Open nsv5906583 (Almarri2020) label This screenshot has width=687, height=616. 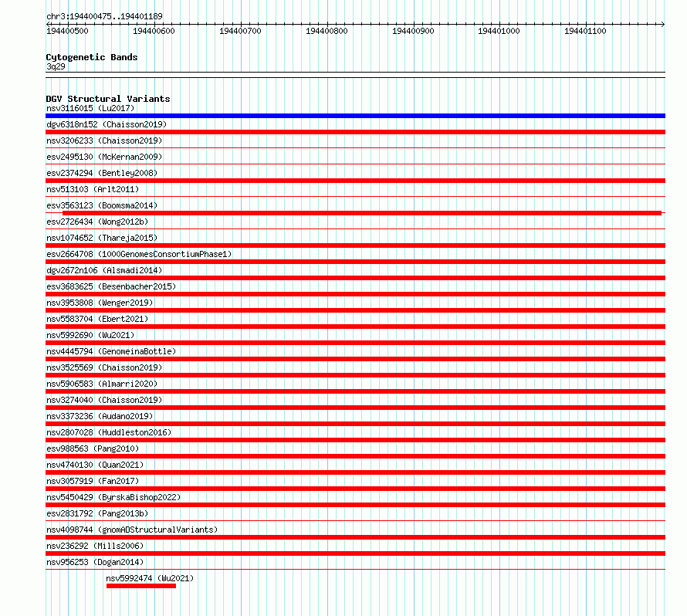point(102,384)
